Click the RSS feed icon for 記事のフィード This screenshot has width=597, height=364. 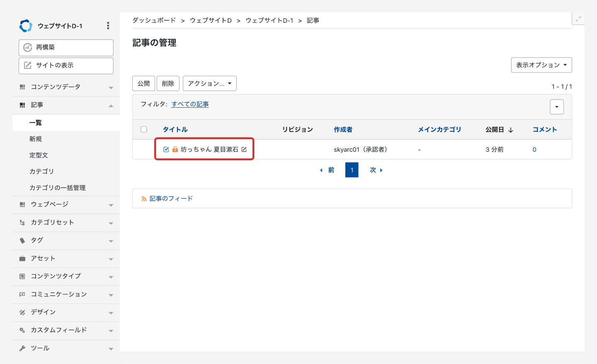(144, 199)
